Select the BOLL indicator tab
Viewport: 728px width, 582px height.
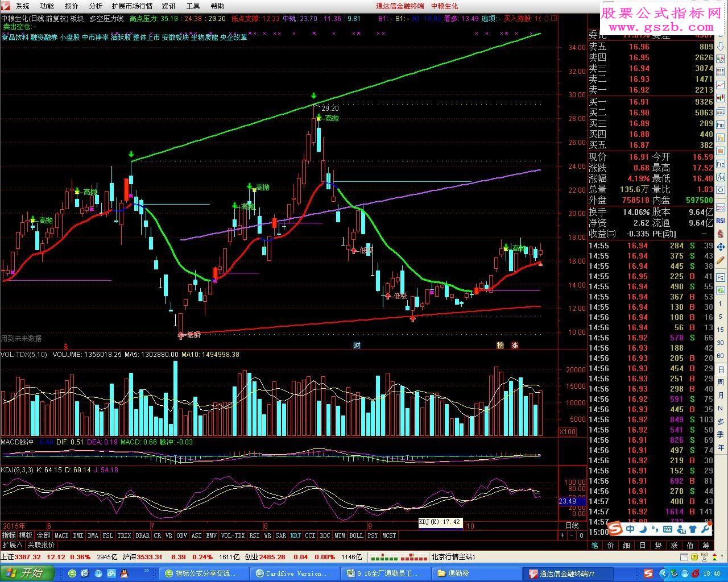pyautogui.click(x=356, y=535)
